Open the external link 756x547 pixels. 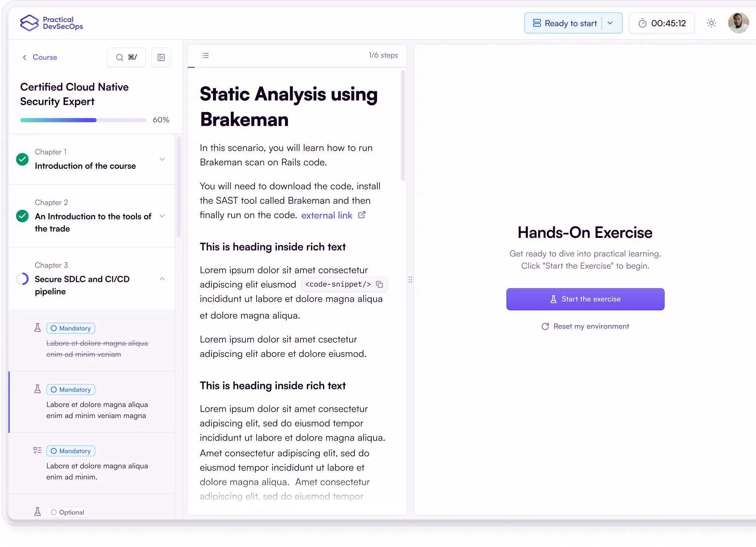coord(333,215)
